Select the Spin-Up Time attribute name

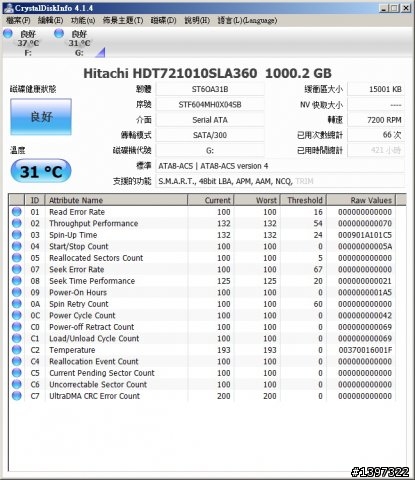[x=73, y=235]
